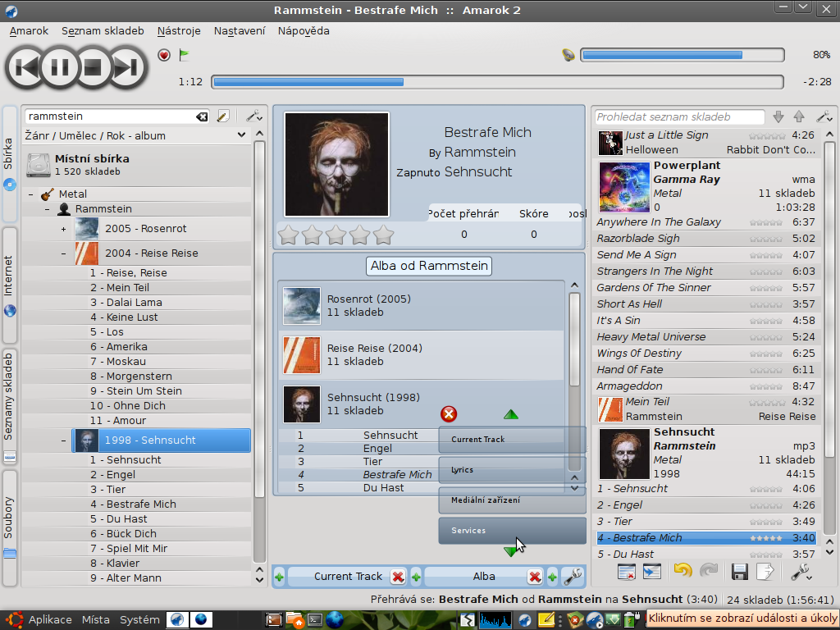This screenshot has width=840, height=630.
Task: Select the Rosenrot (2005) album row
Action: [x=421, y=306]
